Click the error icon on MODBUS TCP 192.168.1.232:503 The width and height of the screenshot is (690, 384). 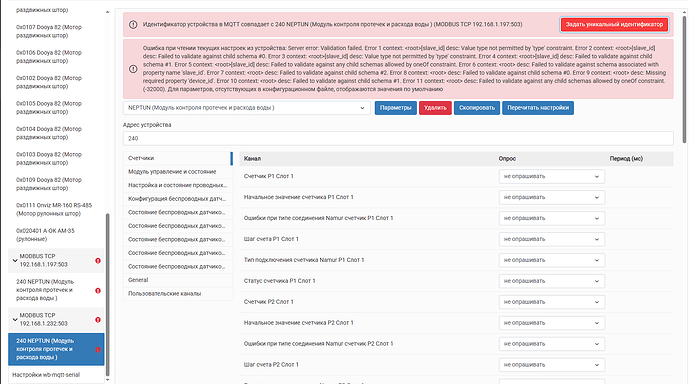point(98,320)
